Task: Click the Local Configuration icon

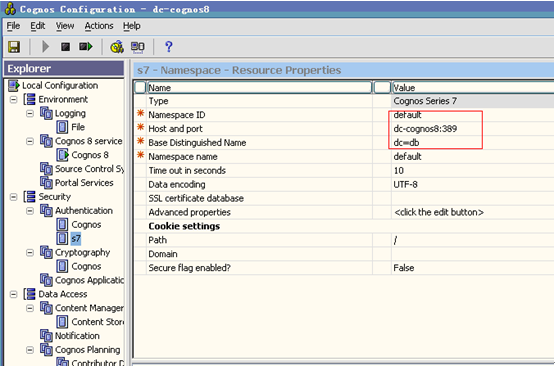Action: click(14, 86)
